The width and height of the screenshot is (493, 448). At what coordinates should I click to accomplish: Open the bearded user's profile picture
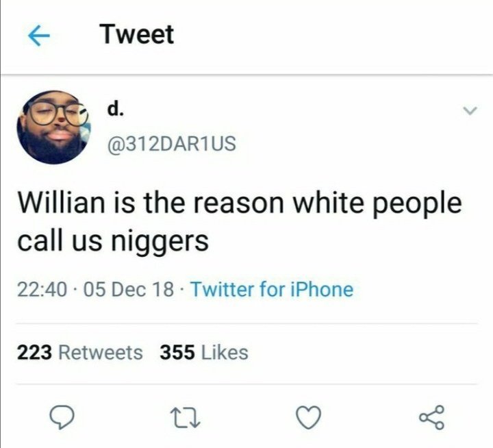pyautogui.click(x=54, y=127)
